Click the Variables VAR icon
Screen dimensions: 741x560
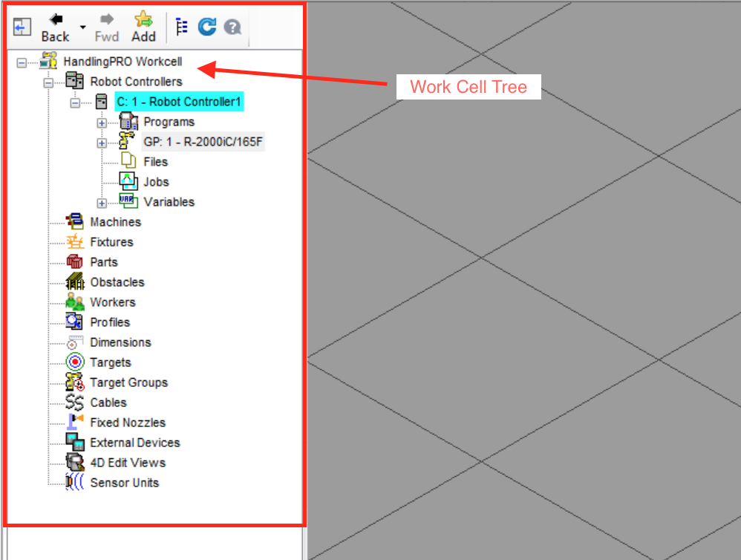(128, 201)
